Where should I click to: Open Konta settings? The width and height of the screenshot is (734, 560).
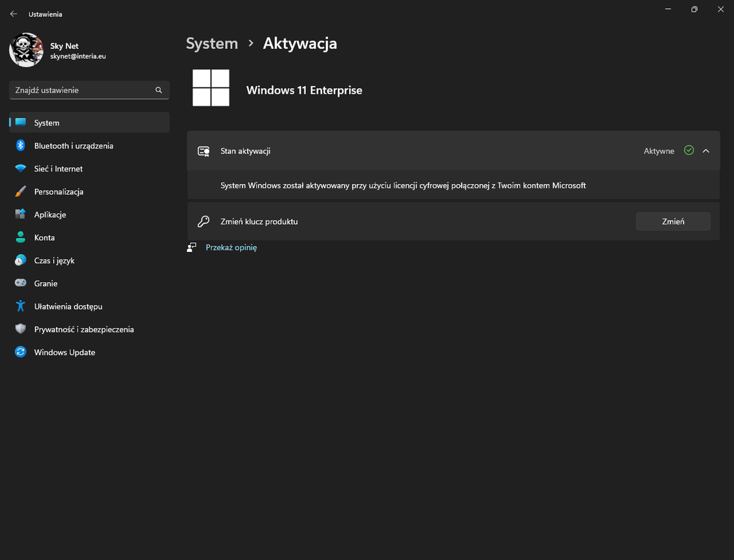point(89,237)
